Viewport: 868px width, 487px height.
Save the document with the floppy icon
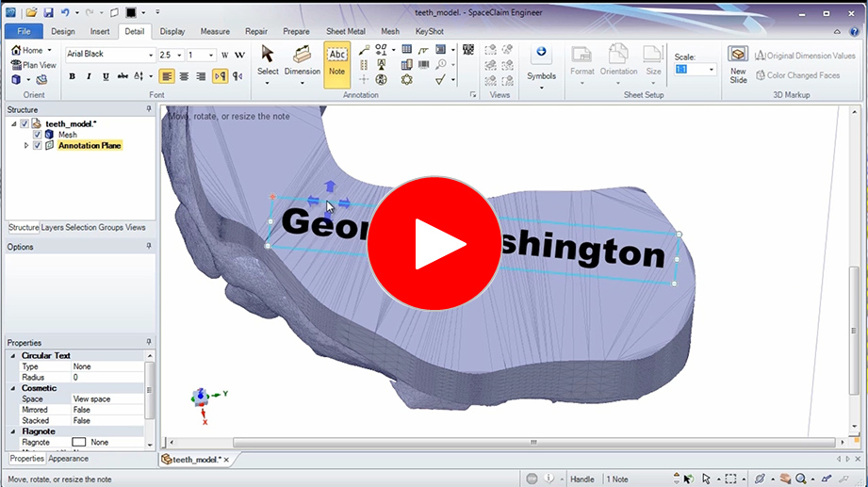coord(48,12)
